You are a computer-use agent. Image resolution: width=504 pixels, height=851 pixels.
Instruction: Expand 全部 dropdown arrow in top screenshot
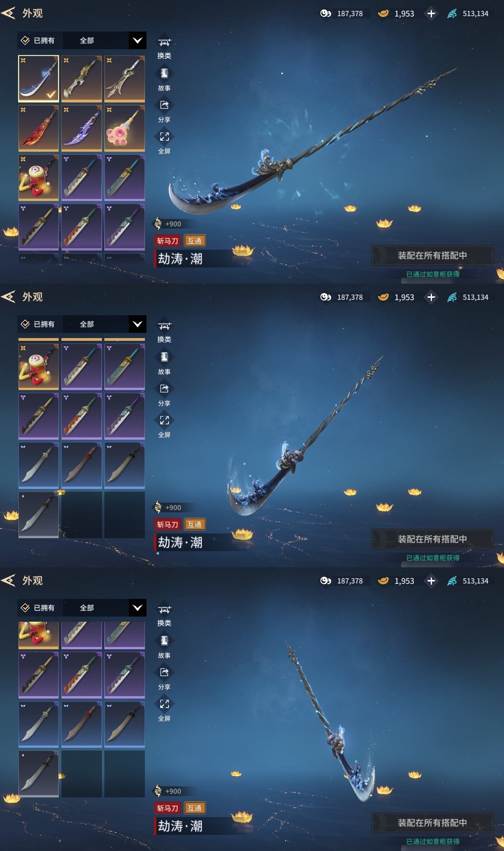point(137,41)
